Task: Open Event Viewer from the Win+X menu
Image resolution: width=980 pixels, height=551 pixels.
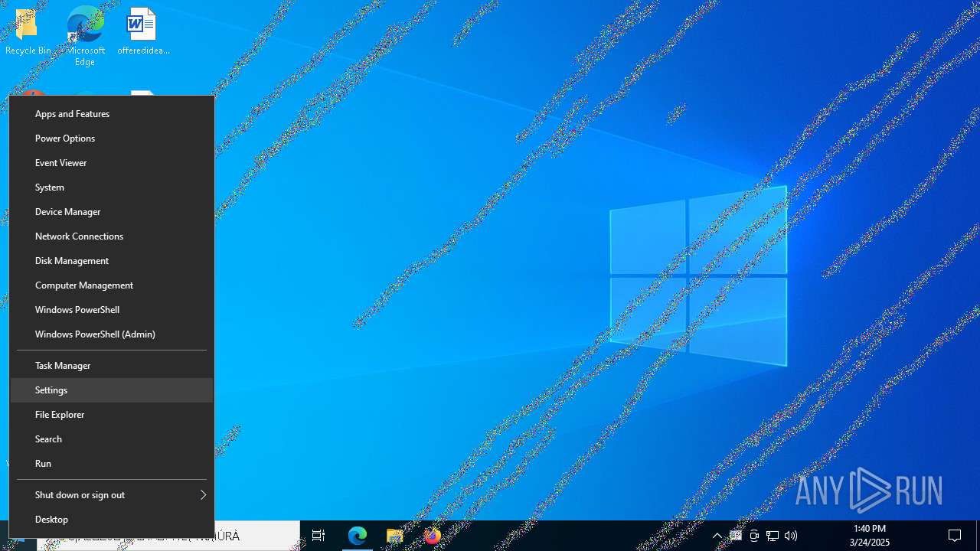Action: pyautogui.click(x=112, y=163)
